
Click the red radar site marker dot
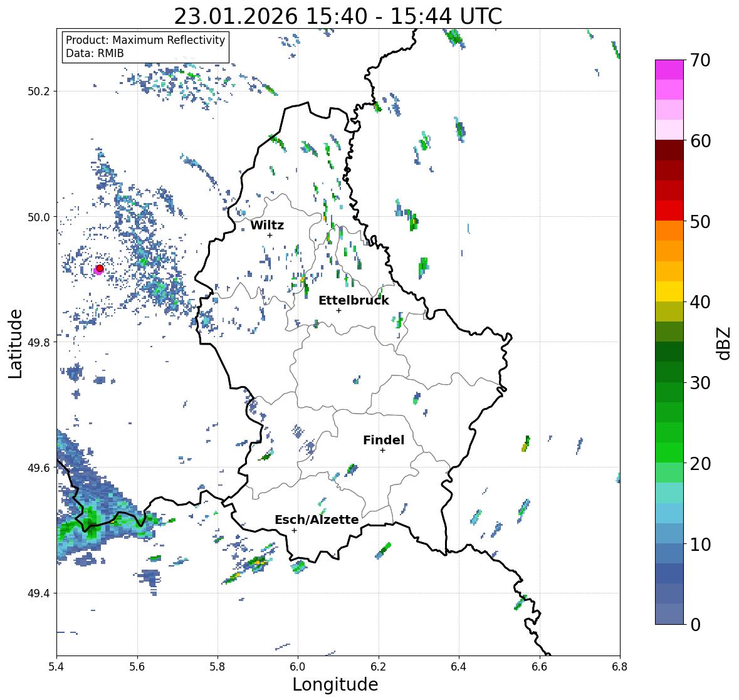pos(100,268)
